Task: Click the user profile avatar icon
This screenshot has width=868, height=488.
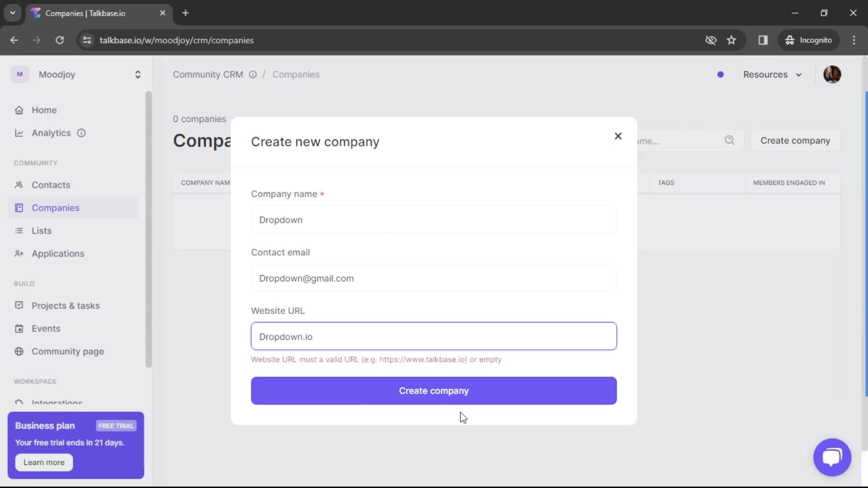Action: (832, 75)
